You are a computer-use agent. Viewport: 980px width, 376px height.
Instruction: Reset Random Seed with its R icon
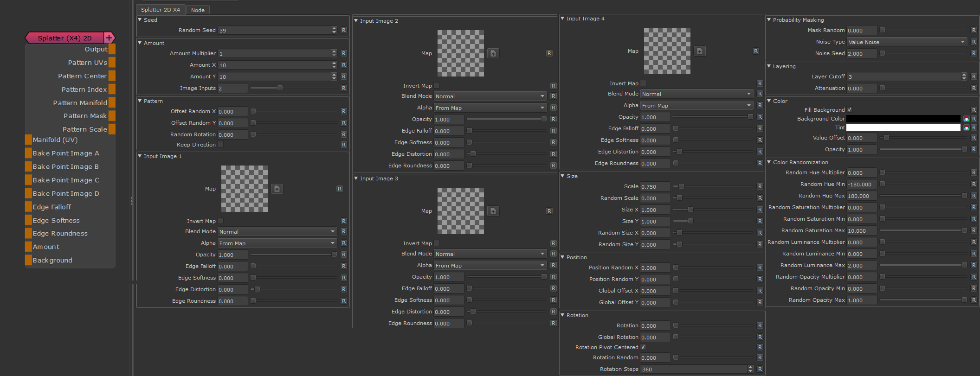pos(344,30)
